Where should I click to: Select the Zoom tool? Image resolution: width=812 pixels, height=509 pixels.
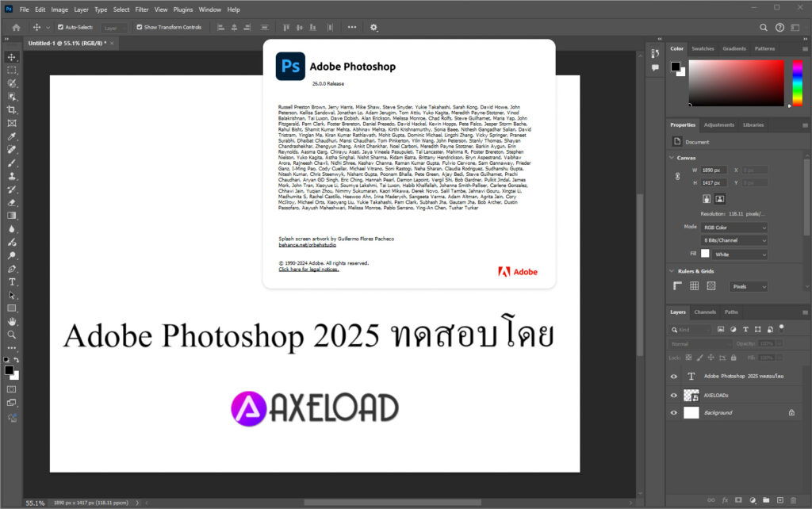(11, 335)
